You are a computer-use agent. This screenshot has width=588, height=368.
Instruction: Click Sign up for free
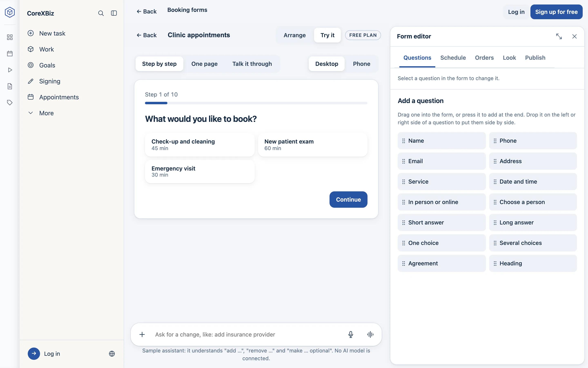coord(556,12)
